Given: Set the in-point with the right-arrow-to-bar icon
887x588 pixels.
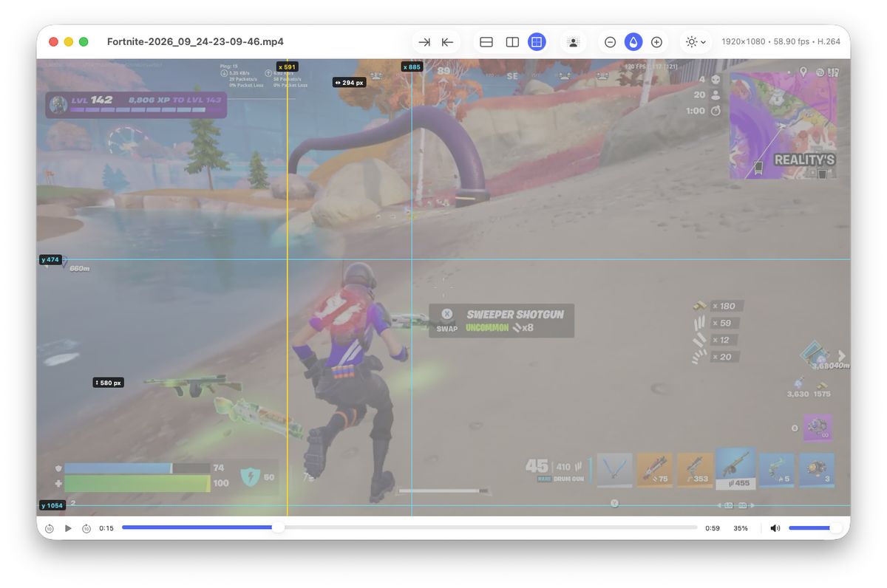Looking at the screenshot, I should 424,42.
